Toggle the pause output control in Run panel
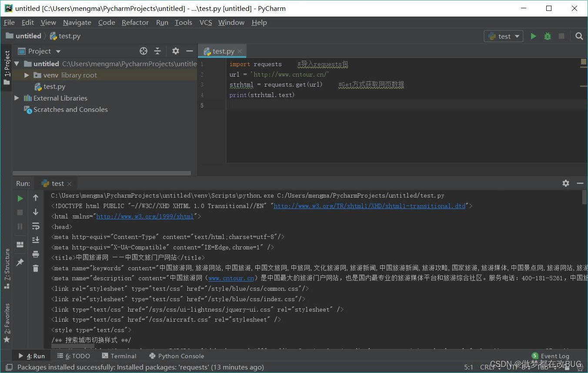Screen dimensions: 588x373 (20, 226)
